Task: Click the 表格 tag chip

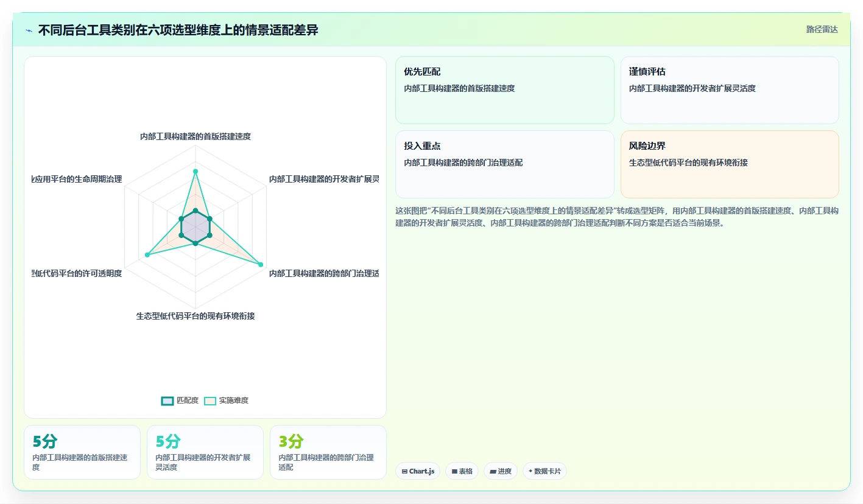Action: (462, 471)
